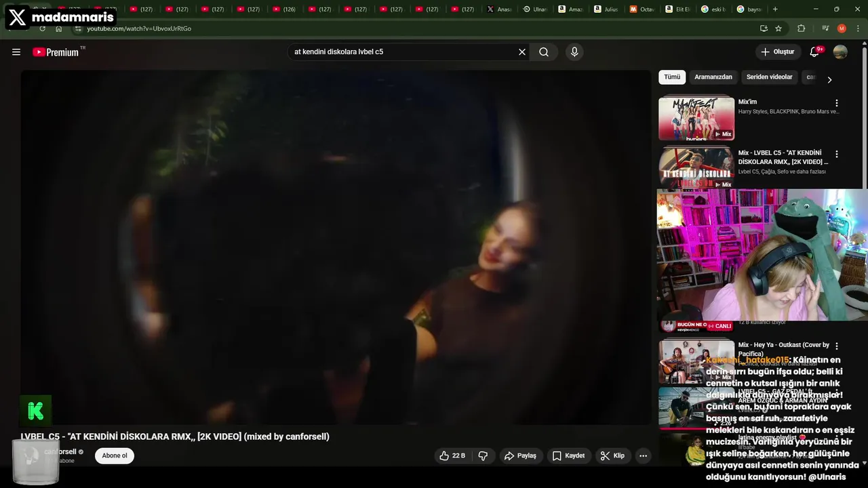Click "Harry Styles, BLACKPINK, Bruno Mars" subtitle
868x488 pixels.
pyautogui.click(x=789, y=112)
